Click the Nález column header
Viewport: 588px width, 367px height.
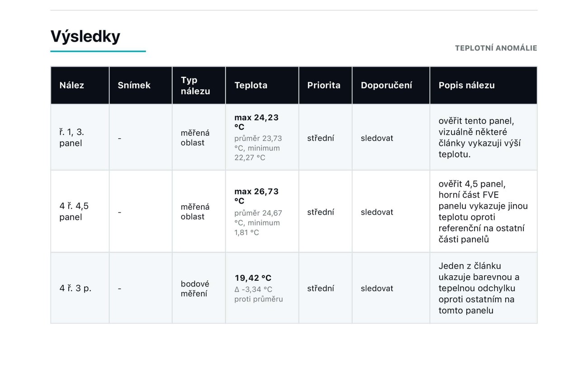(x=71, y=85)
